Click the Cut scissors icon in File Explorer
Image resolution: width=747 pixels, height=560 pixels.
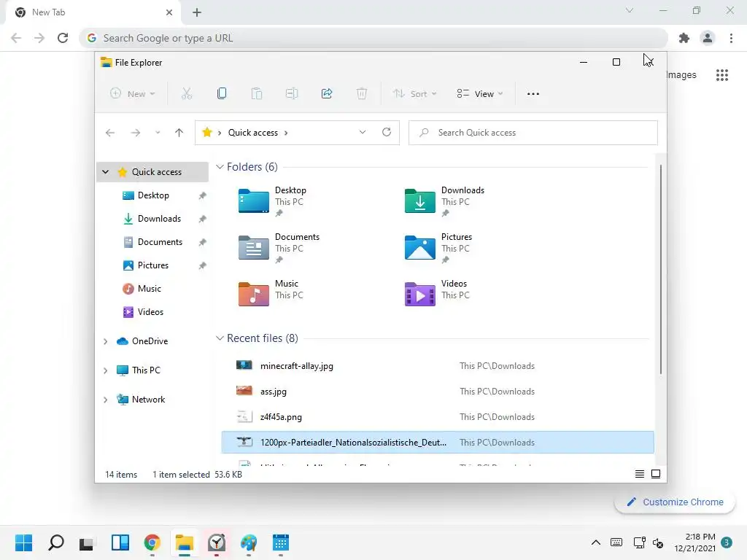click(186, 94)
